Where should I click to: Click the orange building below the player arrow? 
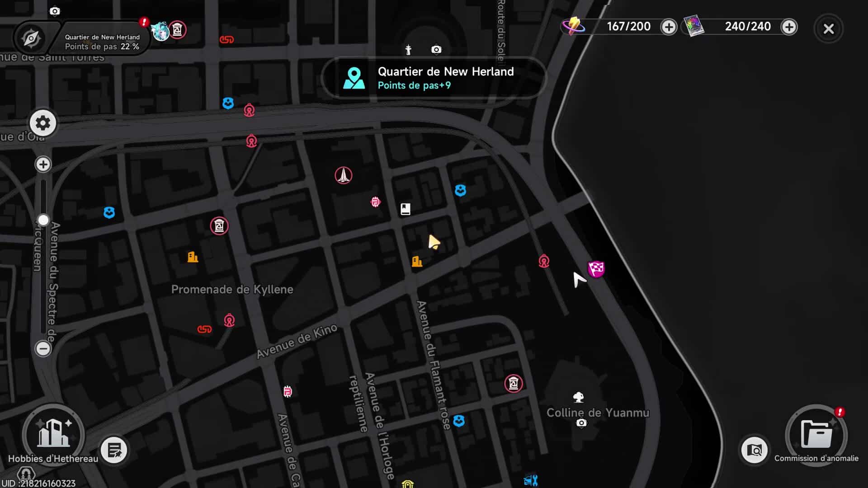coord(417,261)
